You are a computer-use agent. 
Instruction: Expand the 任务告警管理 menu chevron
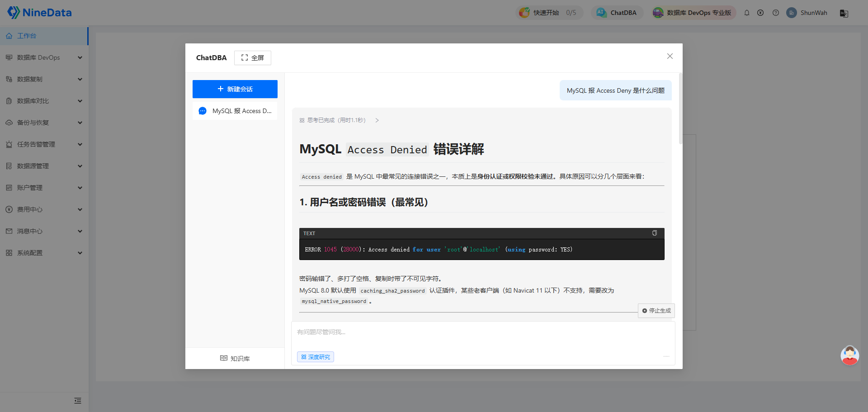click(x=80, y=144)
